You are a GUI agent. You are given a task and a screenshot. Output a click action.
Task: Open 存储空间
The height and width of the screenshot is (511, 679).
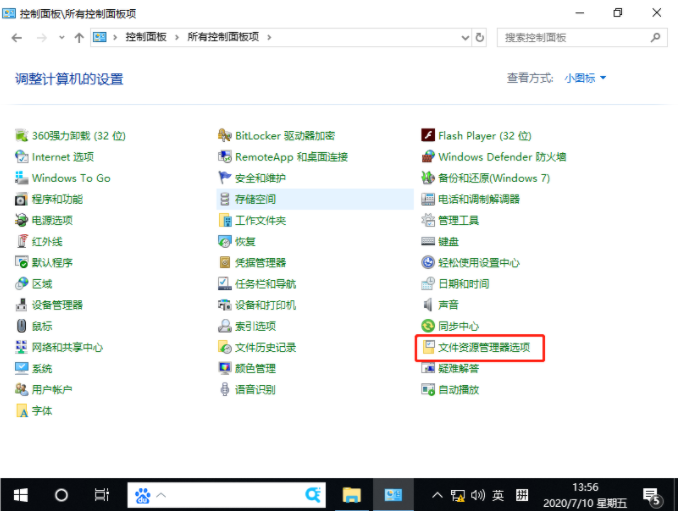pyautogui.click(x=255, y=199)
